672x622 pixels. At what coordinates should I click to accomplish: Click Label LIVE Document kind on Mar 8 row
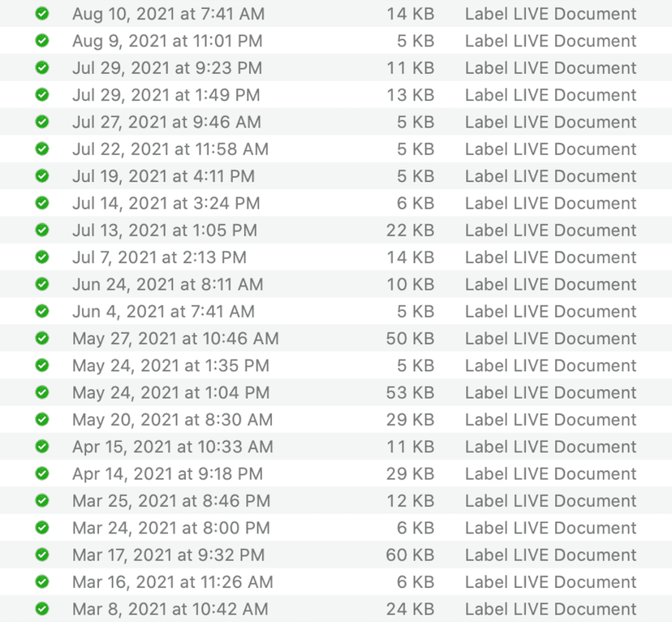[551, 609]
